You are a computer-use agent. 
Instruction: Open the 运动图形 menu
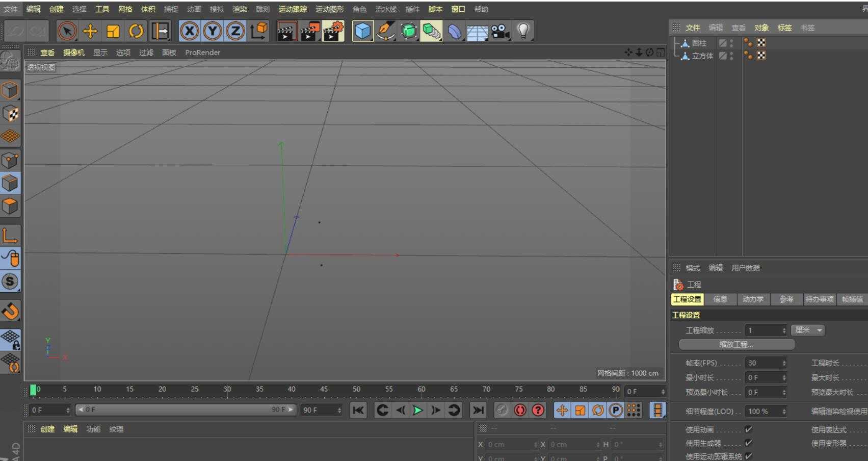click(329, 9)
